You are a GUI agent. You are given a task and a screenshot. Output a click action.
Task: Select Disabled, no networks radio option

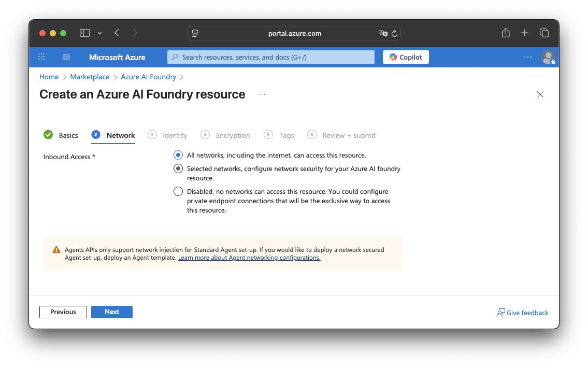178,192
